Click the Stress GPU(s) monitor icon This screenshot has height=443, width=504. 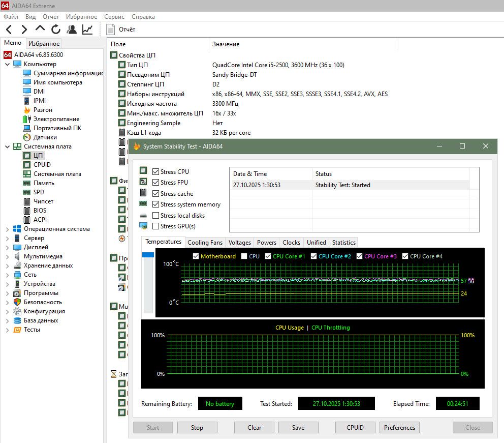143,226
